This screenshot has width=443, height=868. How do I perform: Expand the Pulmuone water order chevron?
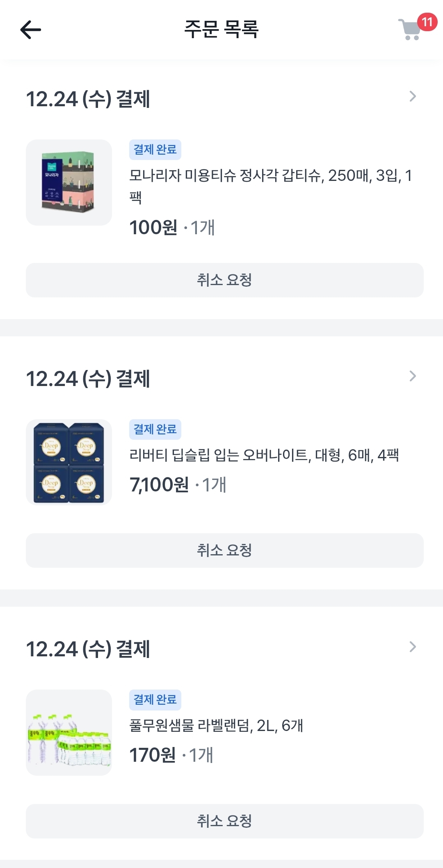(413, 647)
